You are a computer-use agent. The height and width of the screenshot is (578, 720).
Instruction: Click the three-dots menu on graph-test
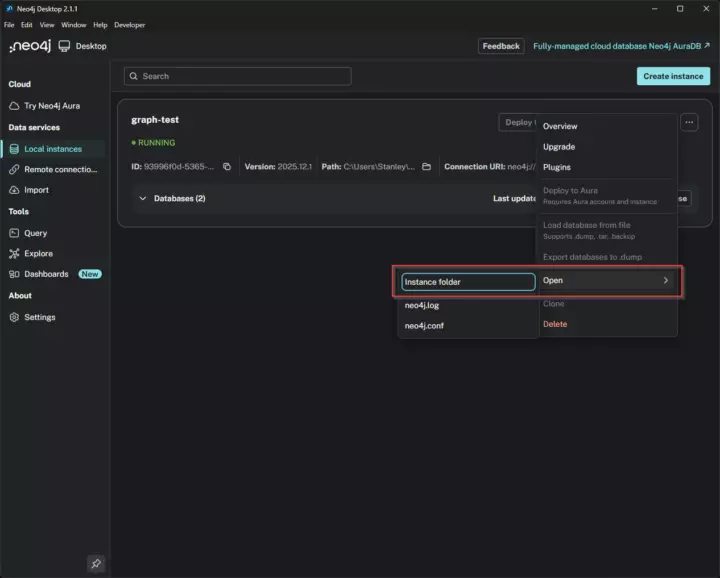(x=689, y=122)
